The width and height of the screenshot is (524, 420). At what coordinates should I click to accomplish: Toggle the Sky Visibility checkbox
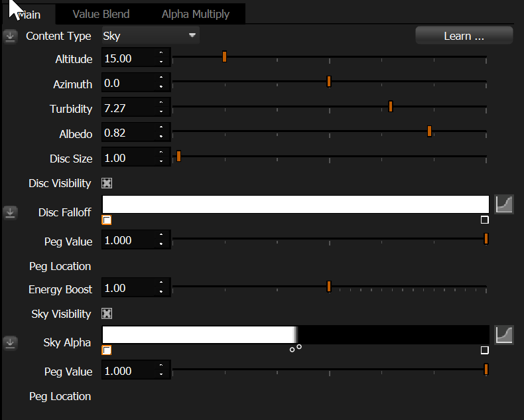107,314
